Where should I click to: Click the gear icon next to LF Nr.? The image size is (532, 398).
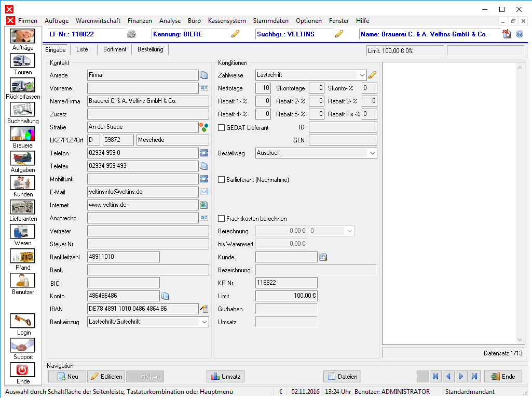coord(131,34)
